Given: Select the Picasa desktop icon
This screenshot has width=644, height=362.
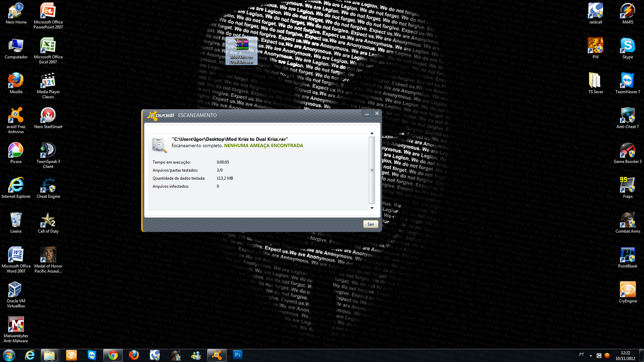Looking at the screenshot, I should tap(16, 153).
